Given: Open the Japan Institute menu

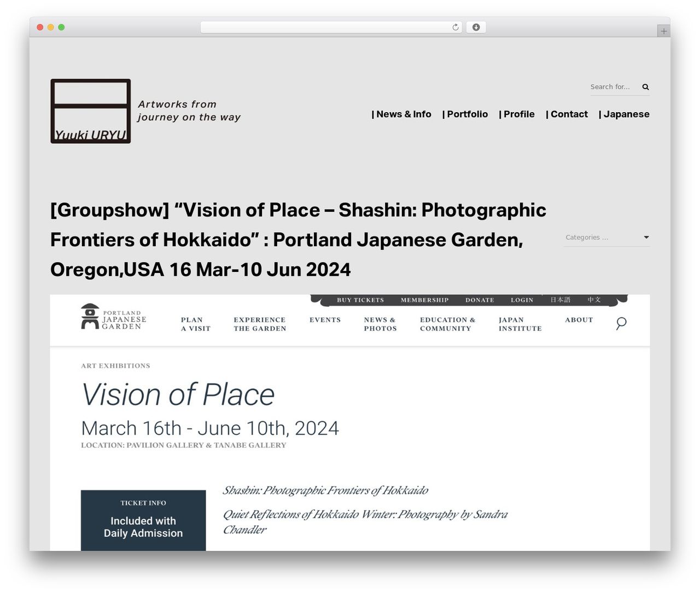Looking at the screenshot, I should pyautogui.click(x=520, y=324).
